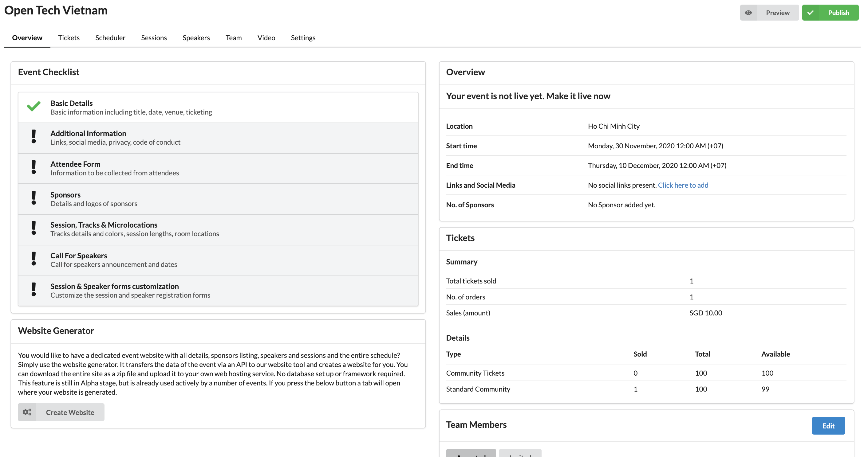The width and height of the screenshot is (868, 457).
Task: Click Create Website button
Action: click(x=61, y=412)
